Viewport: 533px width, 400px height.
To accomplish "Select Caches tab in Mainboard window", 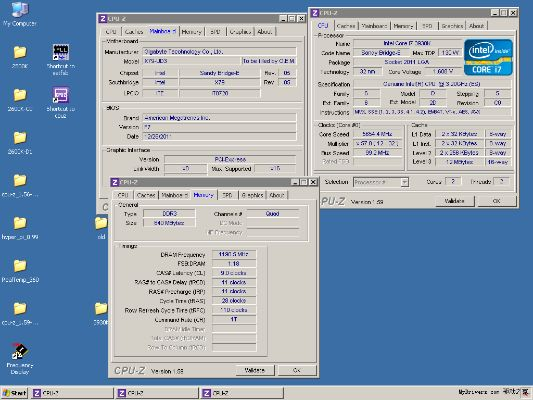I will click(134, 32).
